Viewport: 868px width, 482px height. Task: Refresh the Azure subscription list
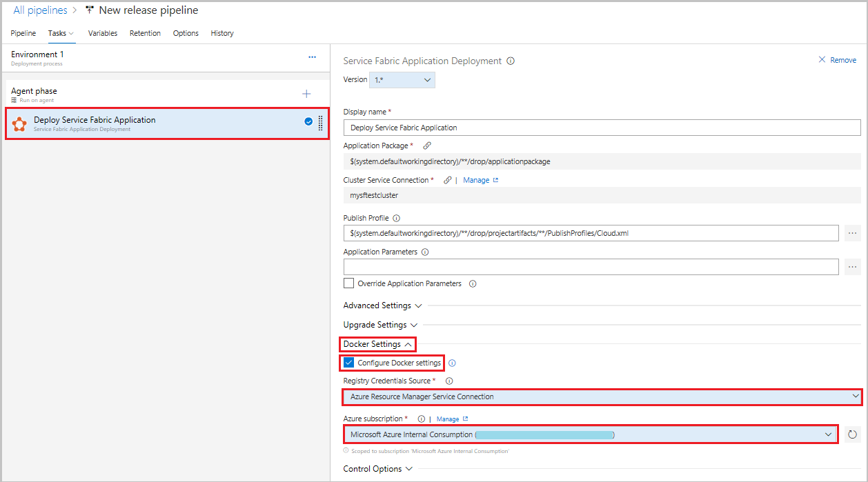pyautogui.click(x=852, y=434)
